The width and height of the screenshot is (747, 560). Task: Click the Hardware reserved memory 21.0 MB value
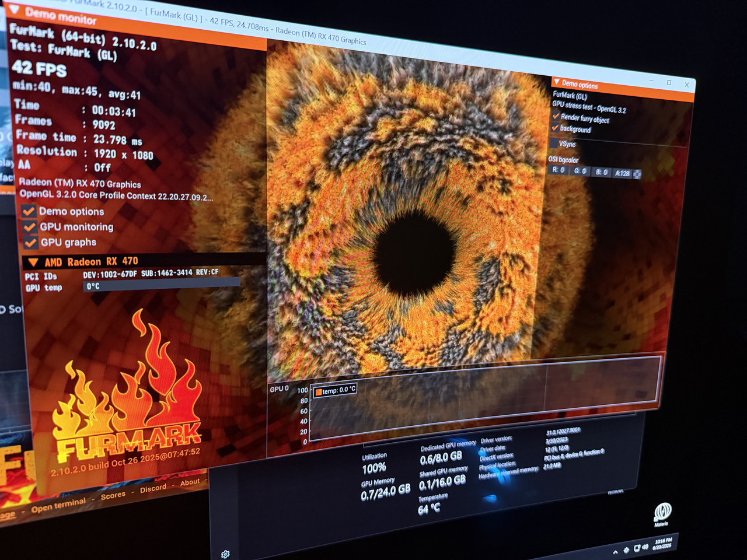tap(552, 467)
